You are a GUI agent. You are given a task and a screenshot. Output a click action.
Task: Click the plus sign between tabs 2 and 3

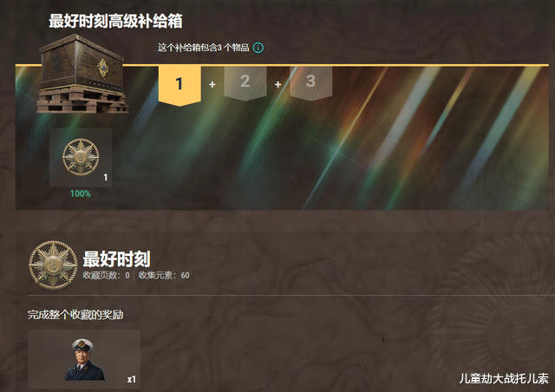coord(277,84)
